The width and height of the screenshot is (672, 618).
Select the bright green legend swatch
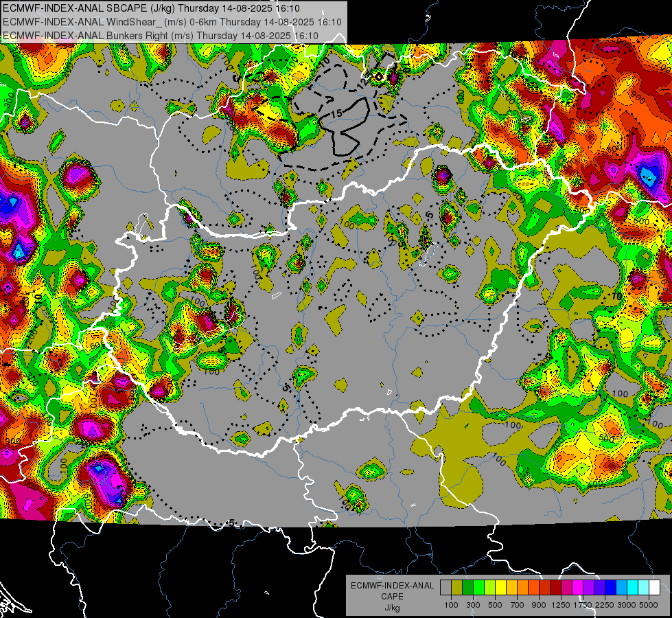pyautogui.click(x=478, y=588)
